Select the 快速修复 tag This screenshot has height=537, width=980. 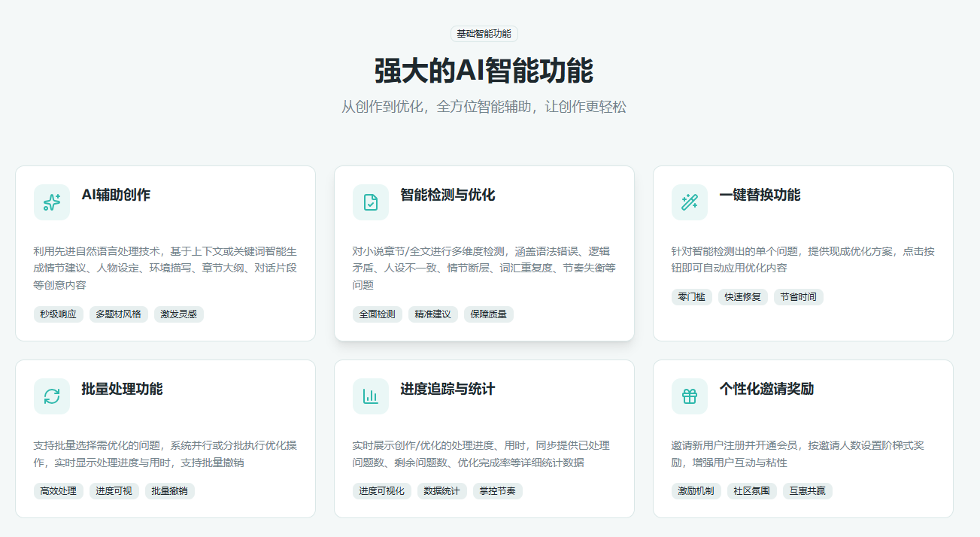pos(744,296)
